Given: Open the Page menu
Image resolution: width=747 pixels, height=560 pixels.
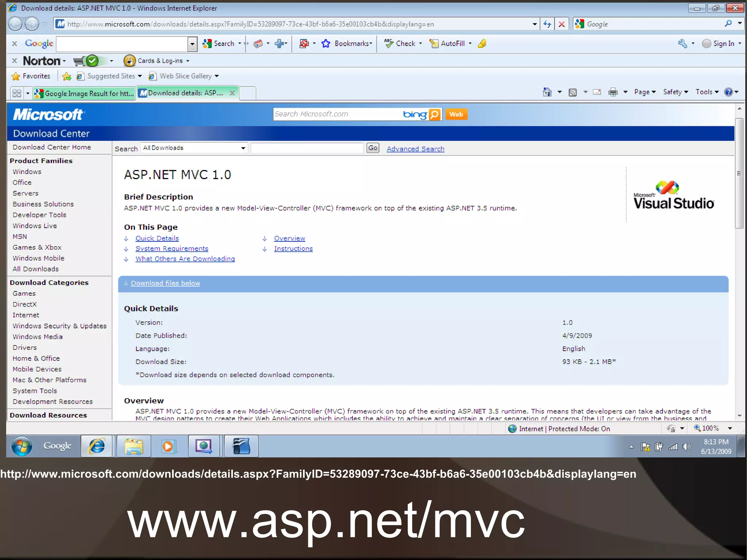Looking at the screenshot, I should (645, 92).
